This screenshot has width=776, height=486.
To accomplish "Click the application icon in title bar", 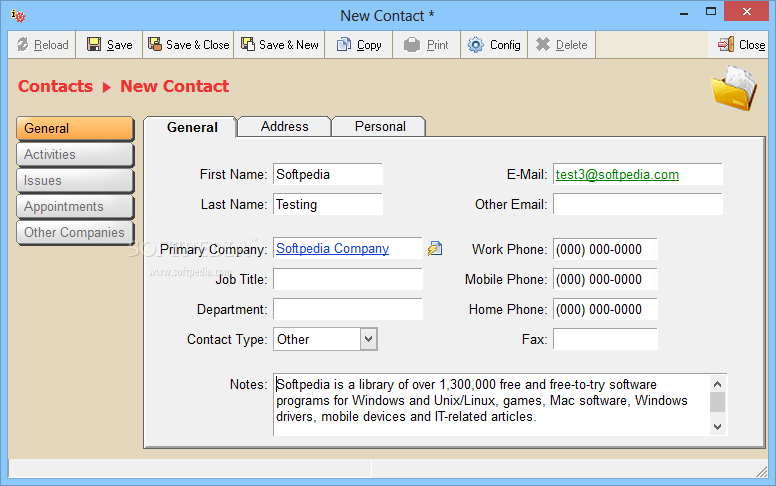I will pyautogui.click(x=18, y=15).
